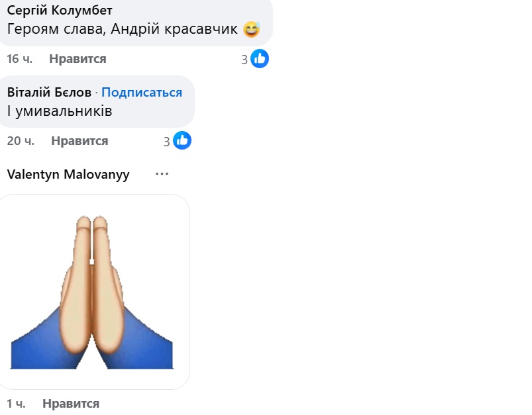Screen dimensions: 532x415
Task: Click the reaction count 3 on Сергій's comment
Action: point(244,60)
